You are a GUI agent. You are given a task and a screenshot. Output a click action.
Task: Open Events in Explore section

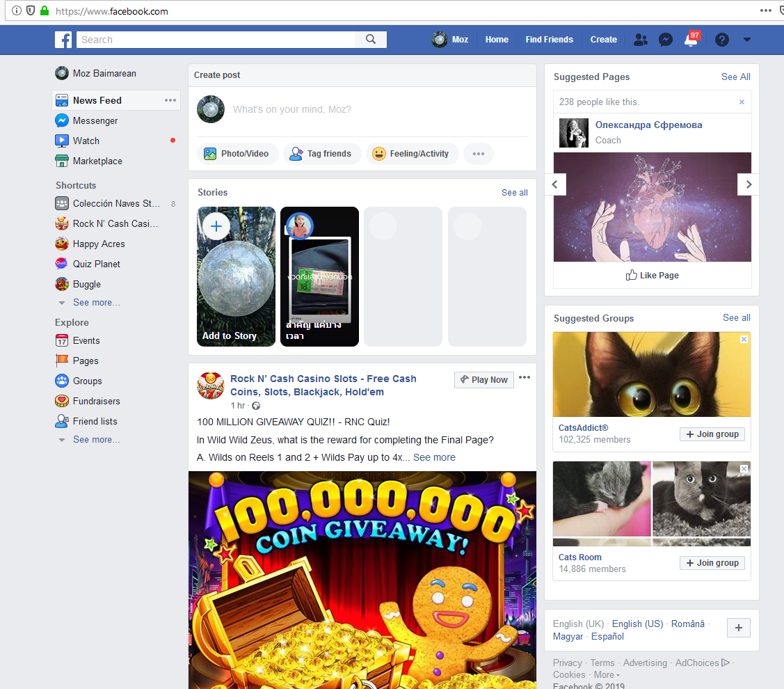tap(86, 341)
